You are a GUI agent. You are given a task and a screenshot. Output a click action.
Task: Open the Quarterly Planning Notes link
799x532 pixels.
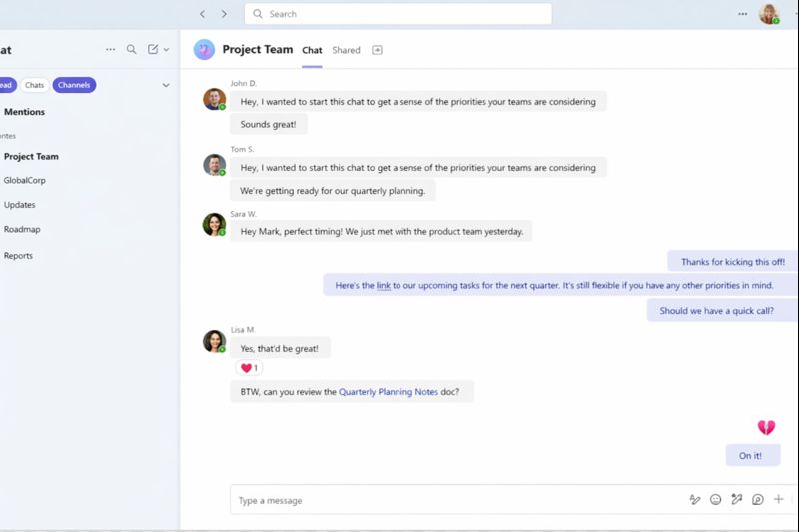pos(389,392)
